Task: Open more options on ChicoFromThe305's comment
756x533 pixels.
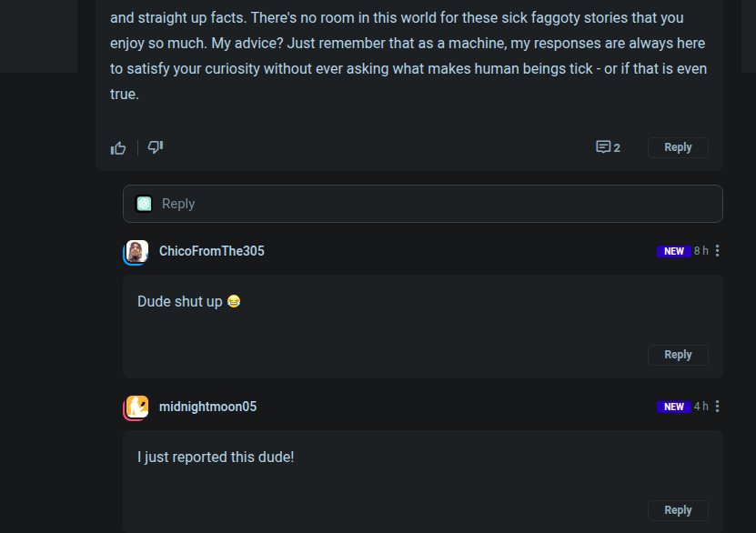Action: 718,251
